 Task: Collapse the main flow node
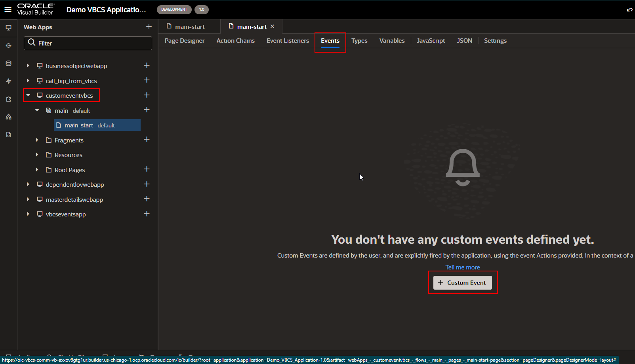[37, 110]
